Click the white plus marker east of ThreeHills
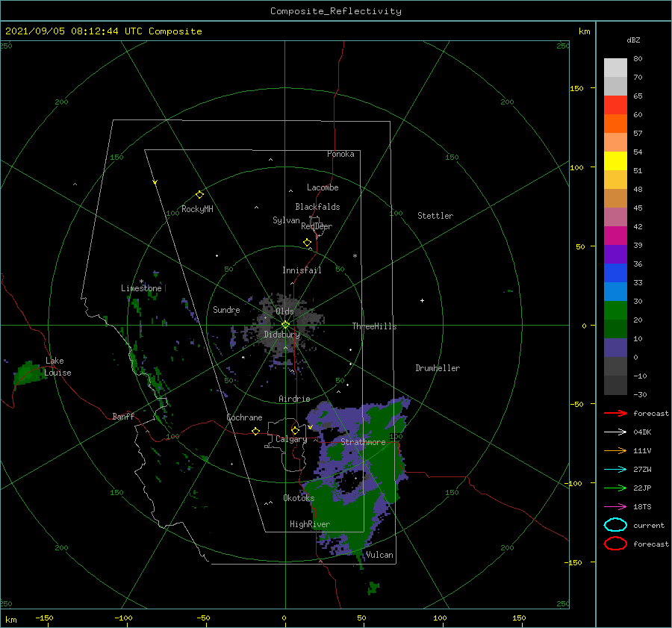672x628 pixels. coord(422,300)
